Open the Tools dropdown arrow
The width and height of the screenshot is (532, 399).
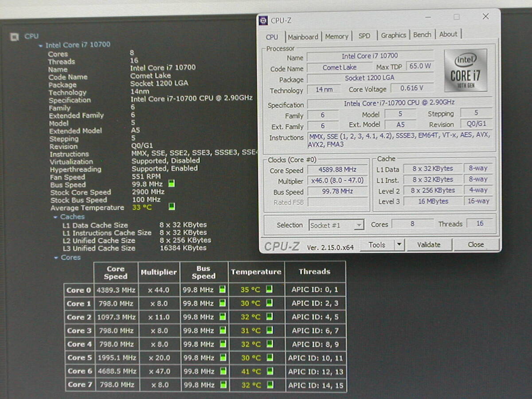399,244
